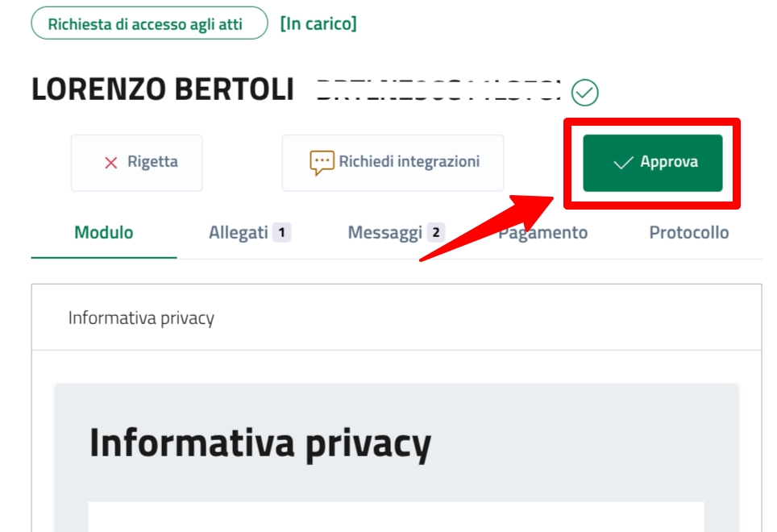
Task: Open the Richiesta di accesso agli atti pill
Action: point(149,23)
